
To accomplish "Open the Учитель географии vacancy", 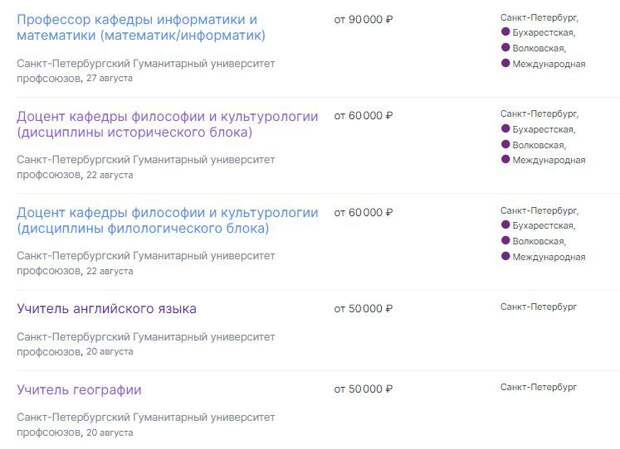I will [79, 390].
